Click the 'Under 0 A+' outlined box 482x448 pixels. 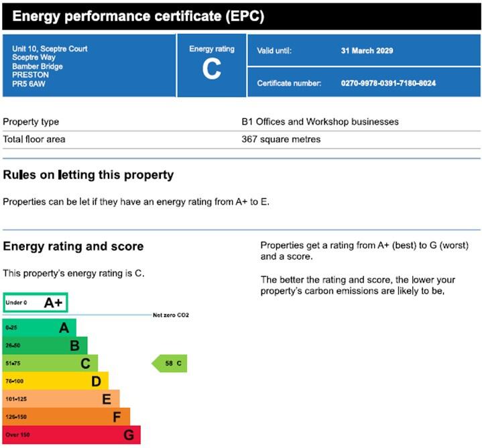[36, 302]
